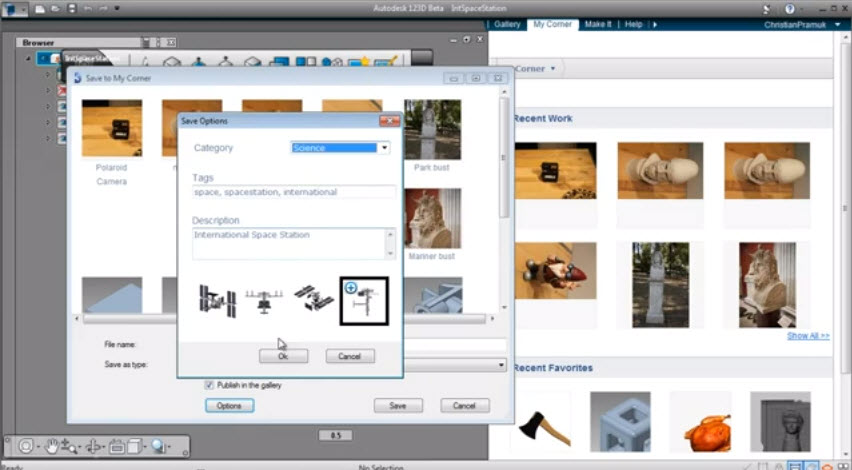Select the Zoom magnifier tool in navigation bar
The image size is (852, 470).
[67, 447]
